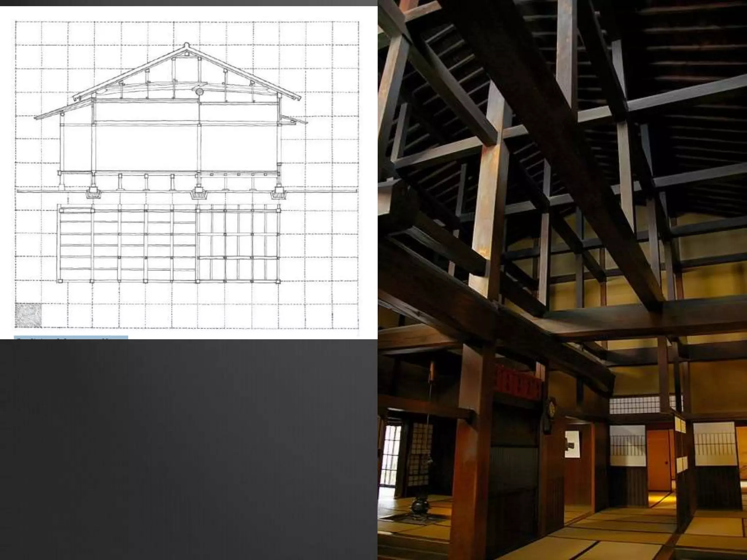Screen dimensions: 747x560
Task: Click the cut-off blue highlighted caption strip
Action: coord(71,338)
